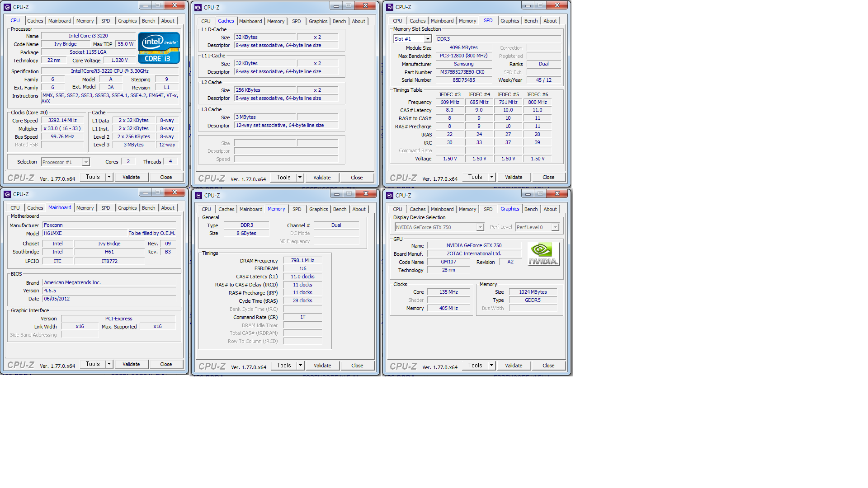Screen dimensions: 868x488
Task: Click Validate button in Mainboard window
Action: tap(131, 364)
